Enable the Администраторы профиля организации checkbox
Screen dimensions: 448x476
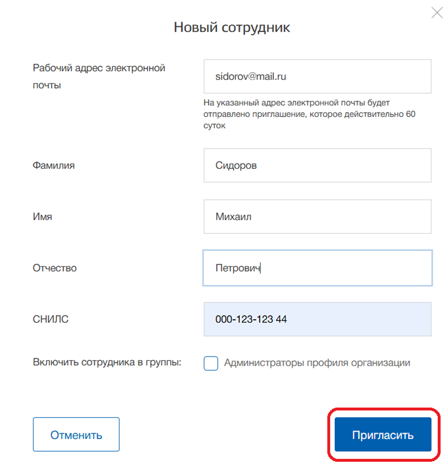pyautogui.click(x=211, y=363)
